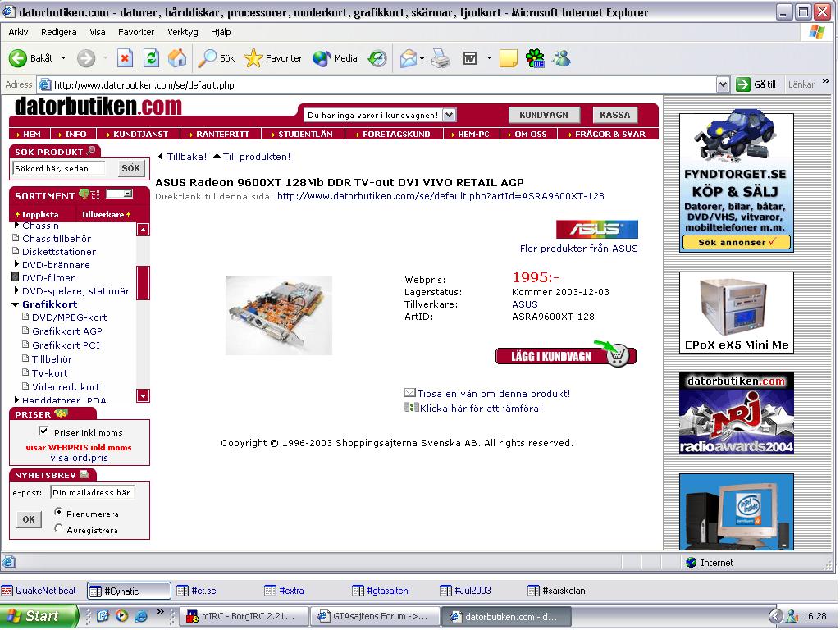Image resolution: width=840 pixels, height=630 pixels.
Task: Switch to the mIRC - BorgIRC taskbar button
Action: (244, 616)
